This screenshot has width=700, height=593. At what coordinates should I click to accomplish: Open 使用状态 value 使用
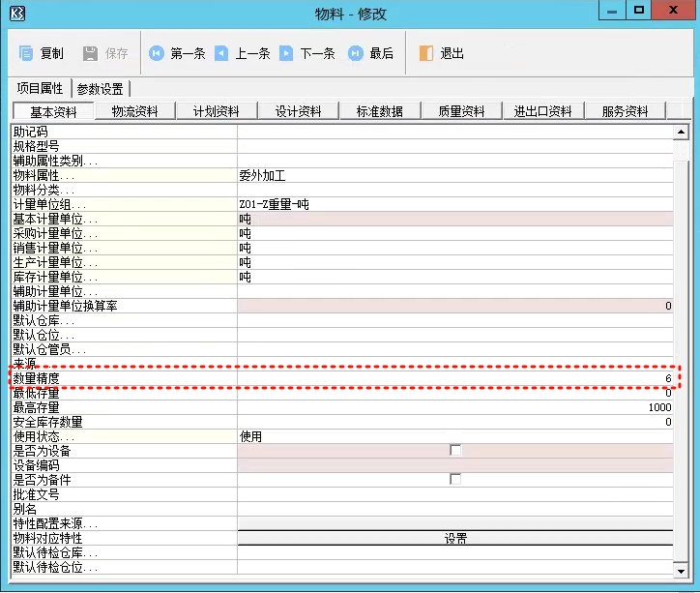click(455, 436)
